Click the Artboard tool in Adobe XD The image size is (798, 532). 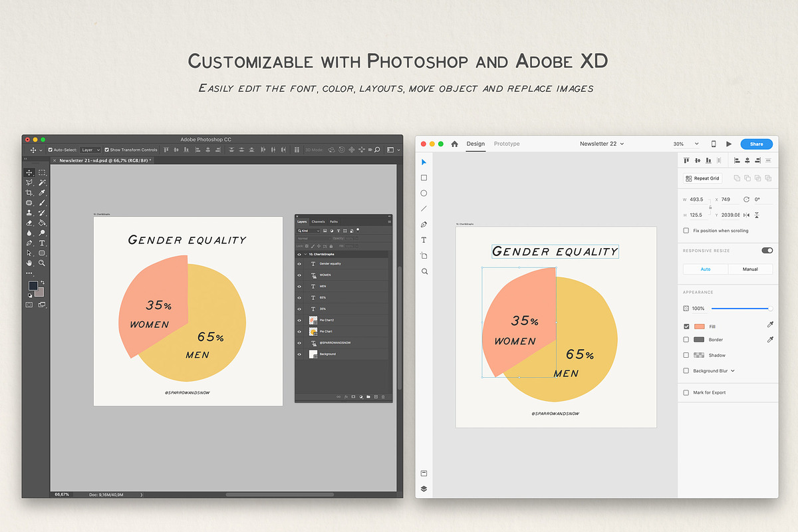point(424,255)
